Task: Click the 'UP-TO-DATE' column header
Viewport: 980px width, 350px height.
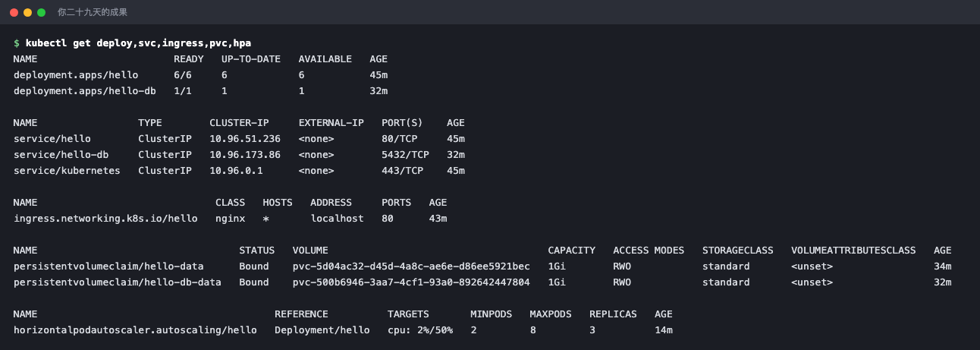Action: [251, 59]
